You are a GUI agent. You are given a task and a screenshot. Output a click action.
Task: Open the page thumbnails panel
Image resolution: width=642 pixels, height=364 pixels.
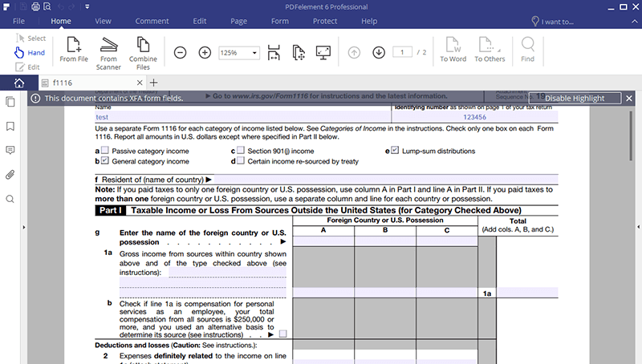click(10, 102)
